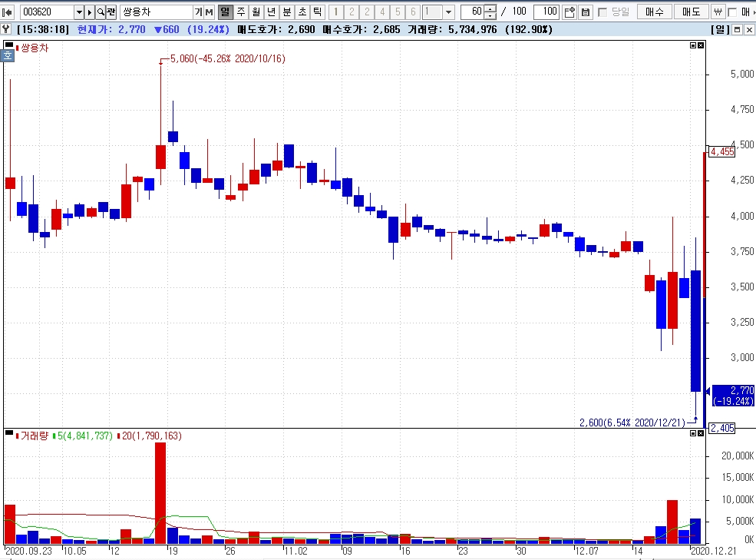Increase the candle count stepper of 60
The width and height of the screenshot is (756, 560).
(490, 8)
